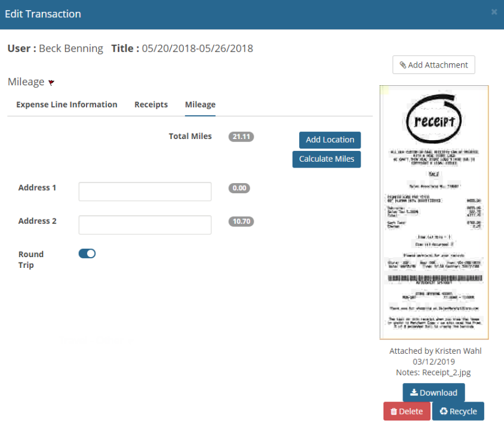Image resolution: width=504 pixels, height=423 pixels.
Task: Click Calculate Miles button
Action: (327, 159)
